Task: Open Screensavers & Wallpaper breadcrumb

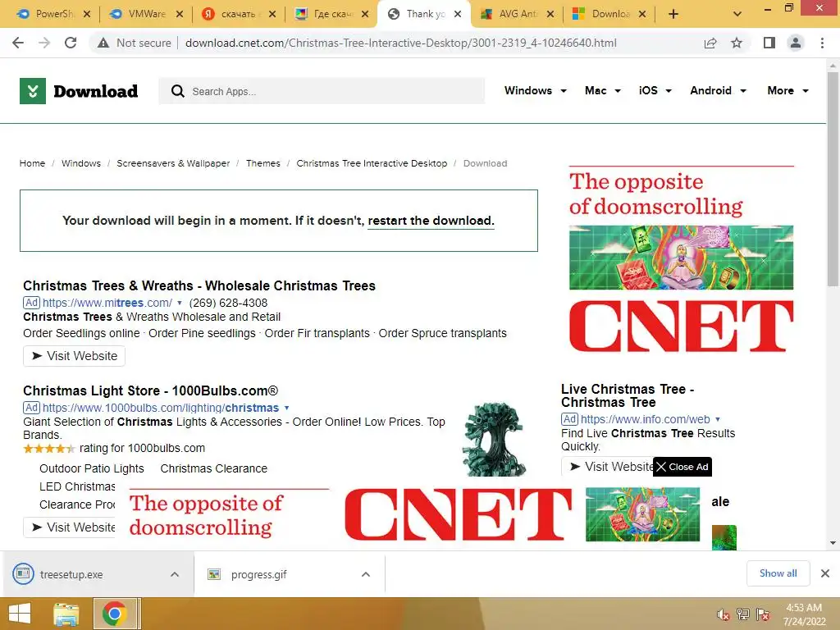Action: (173, 163)
